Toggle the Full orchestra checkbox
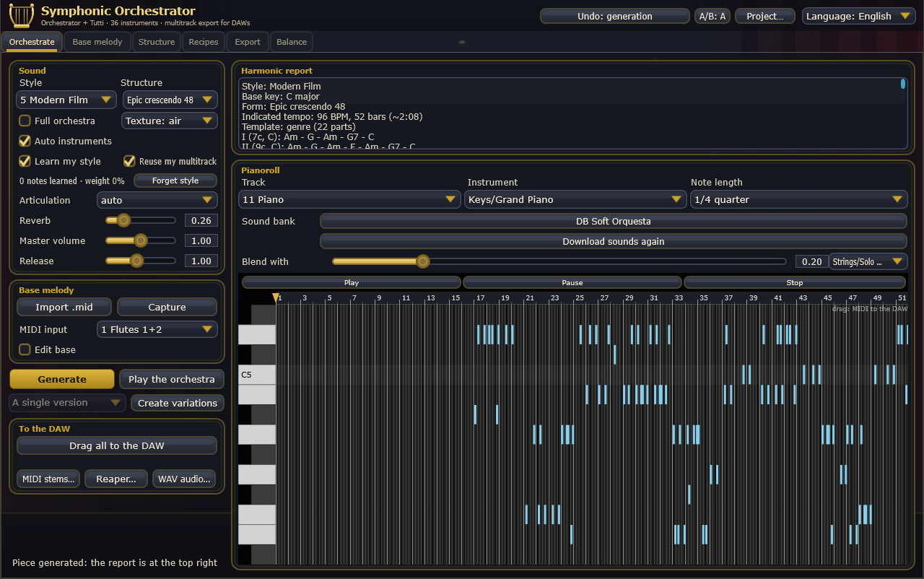This screenshot has width=924, height=579. click(x=25, y=121)
